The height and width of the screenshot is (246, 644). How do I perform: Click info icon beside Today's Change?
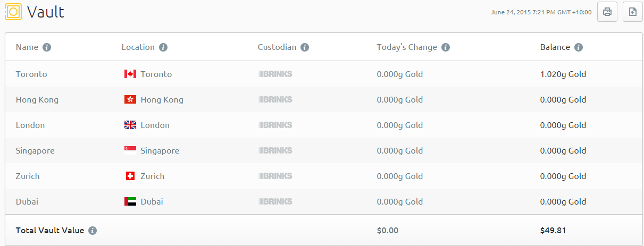446,47
